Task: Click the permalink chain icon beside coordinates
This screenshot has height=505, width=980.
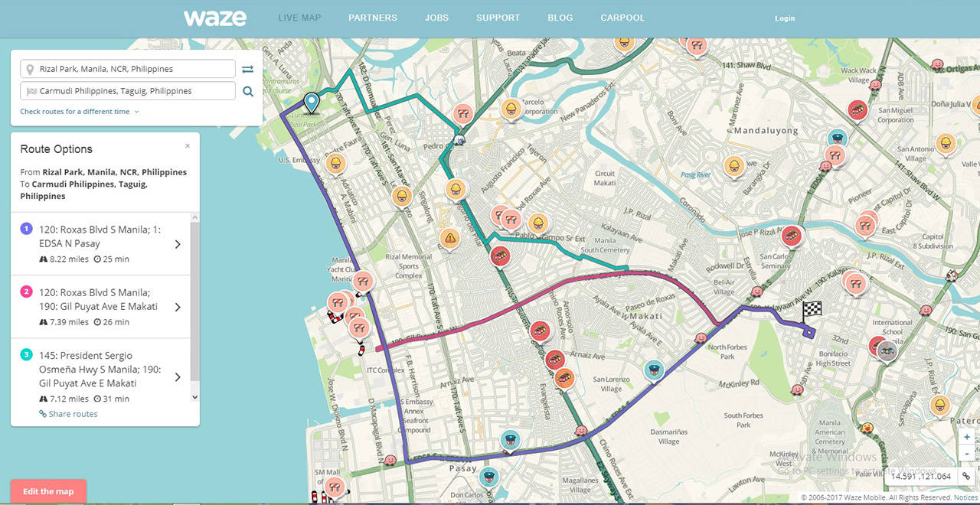Action: (x=966, y=476)
